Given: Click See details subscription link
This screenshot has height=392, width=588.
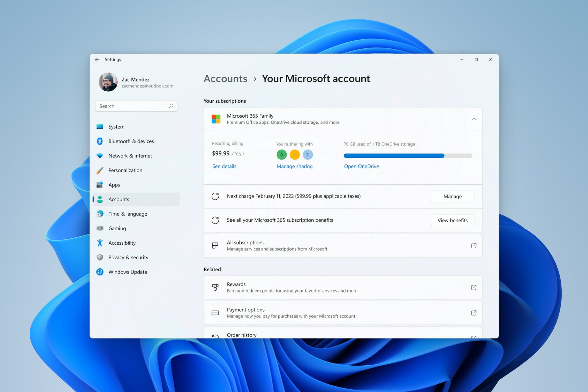Looking at the screenshot, I should [224, 166].
